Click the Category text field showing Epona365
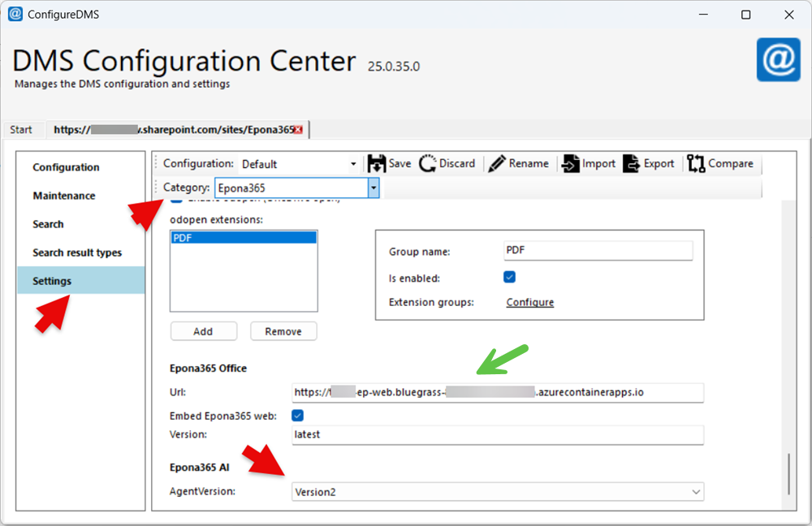812x526 pixels. click(292, 188)
